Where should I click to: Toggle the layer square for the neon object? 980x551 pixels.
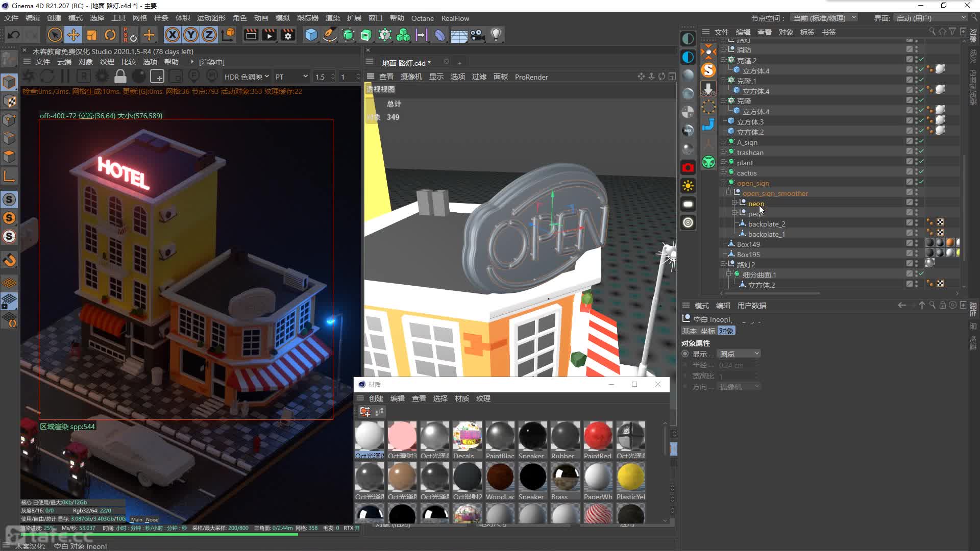pyautogui.click(x=910, y=203)
